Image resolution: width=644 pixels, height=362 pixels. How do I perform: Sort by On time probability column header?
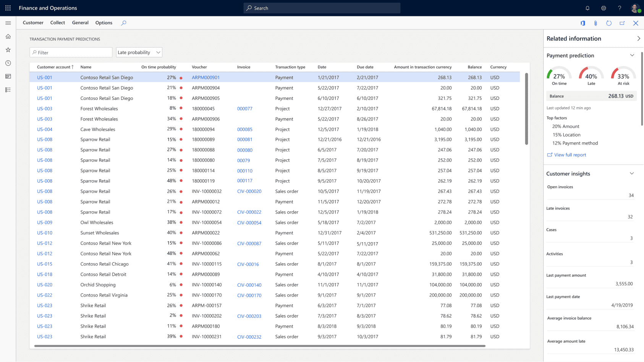tap(159, 67)
